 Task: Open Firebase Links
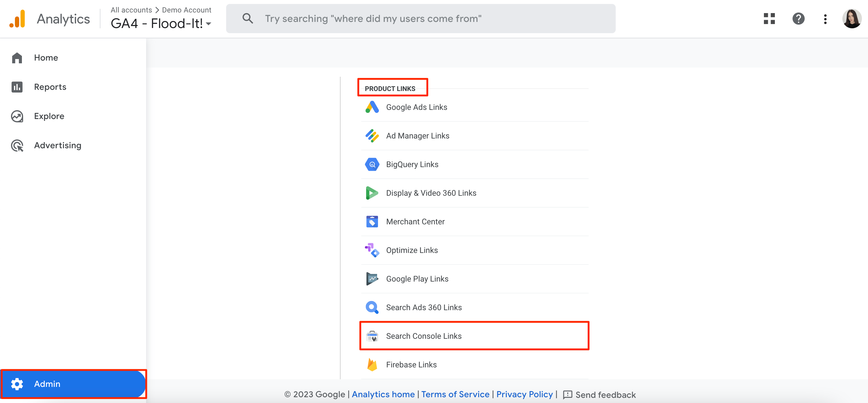coord(475,365)
